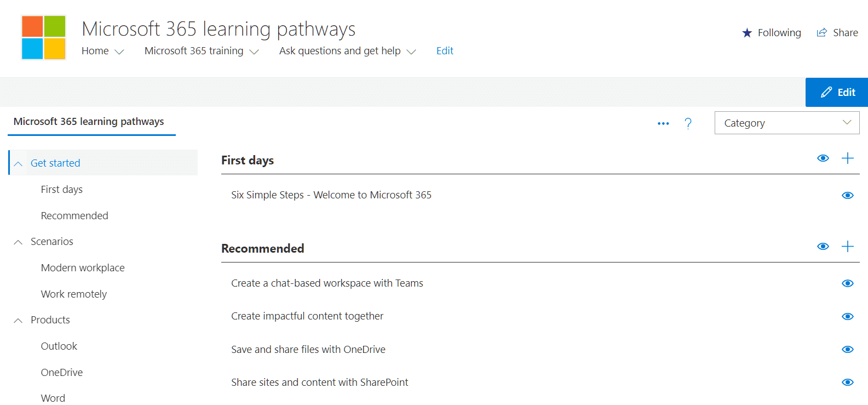Click the pencil Edit button
Screen dimensions: 868x405
(837, 92)
